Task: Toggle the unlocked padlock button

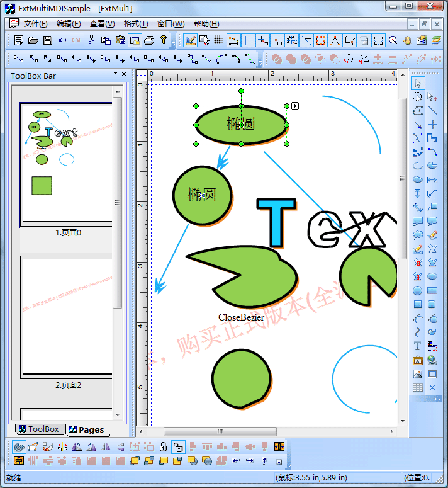Action: [x=178, y=446]
